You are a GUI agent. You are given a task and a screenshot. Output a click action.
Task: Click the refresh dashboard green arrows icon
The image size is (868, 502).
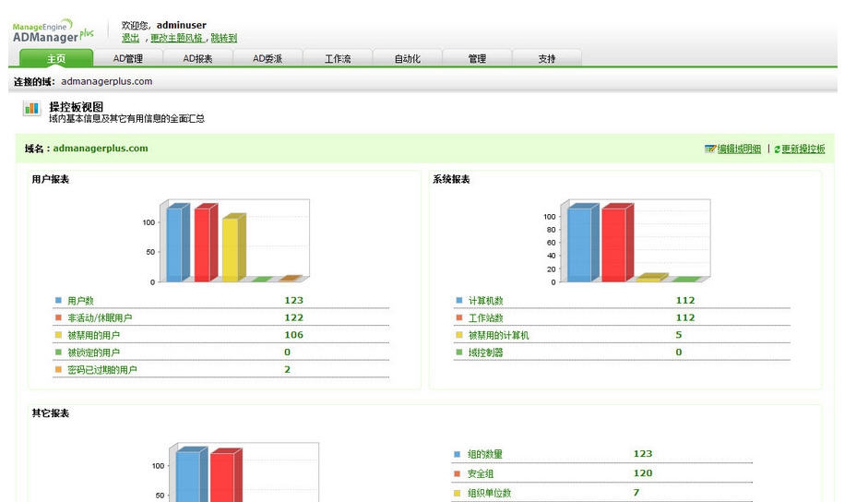tap(778, 149)
